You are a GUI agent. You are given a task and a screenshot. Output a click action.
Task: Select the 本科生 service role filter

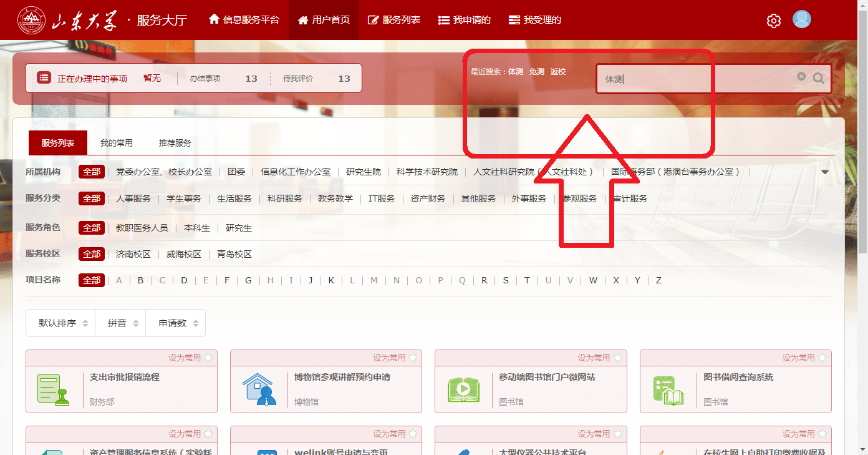point(197,228)
